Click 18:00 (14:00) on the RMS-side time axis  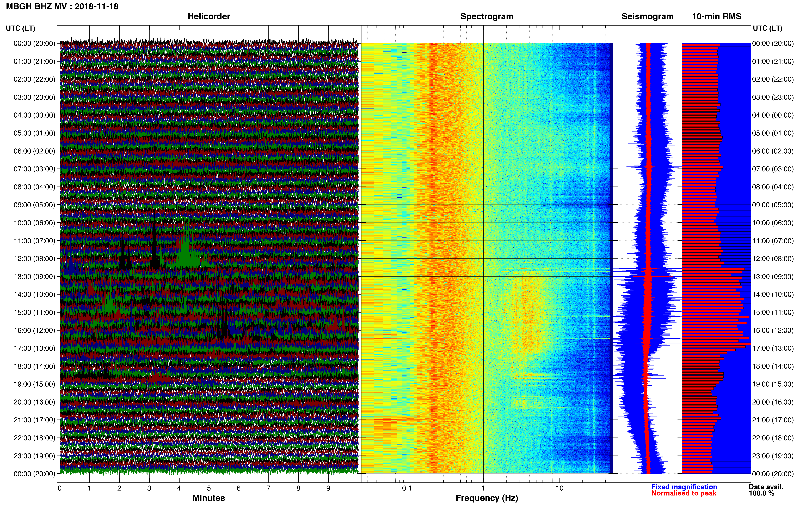(x=773, y=366)
